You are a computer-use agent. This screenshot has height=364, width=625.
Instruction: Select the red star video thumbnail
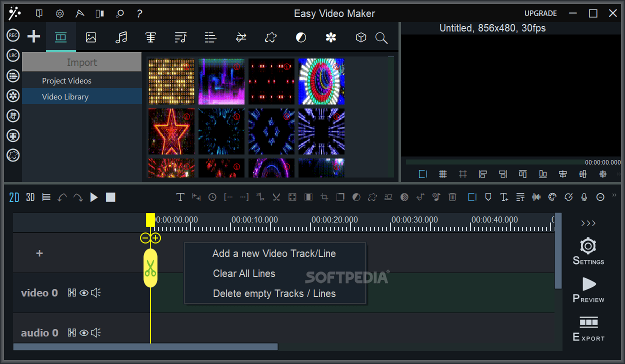[171, 131]
